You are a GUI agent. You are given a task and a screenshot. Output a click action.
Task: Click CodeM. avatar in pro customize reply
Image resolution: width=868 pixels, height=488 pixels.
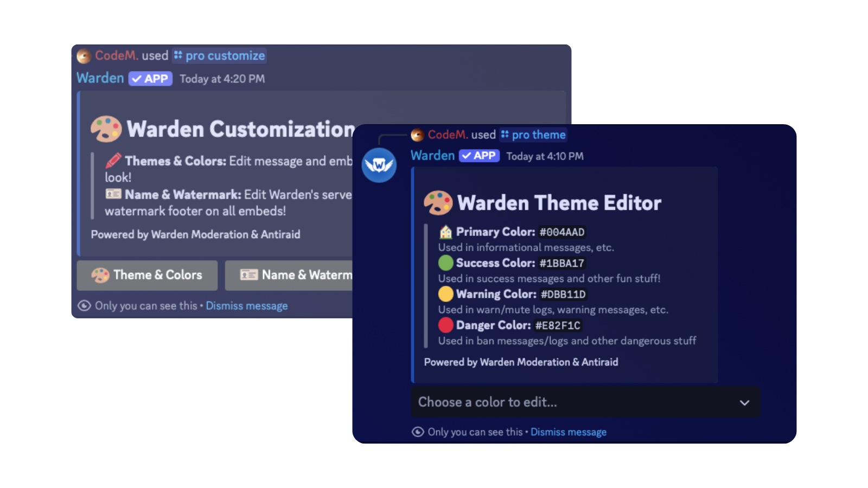point(84,56)
